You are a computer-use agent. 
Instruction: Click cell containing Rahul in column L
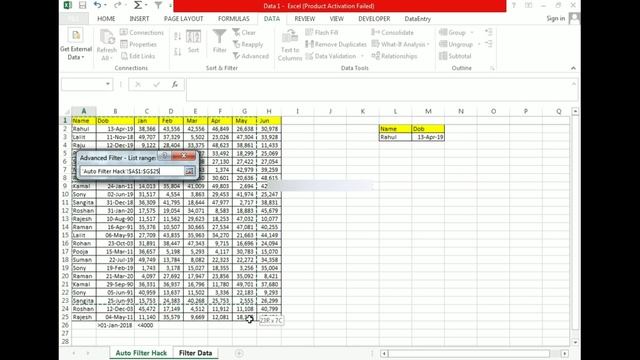tap(395, 137)
